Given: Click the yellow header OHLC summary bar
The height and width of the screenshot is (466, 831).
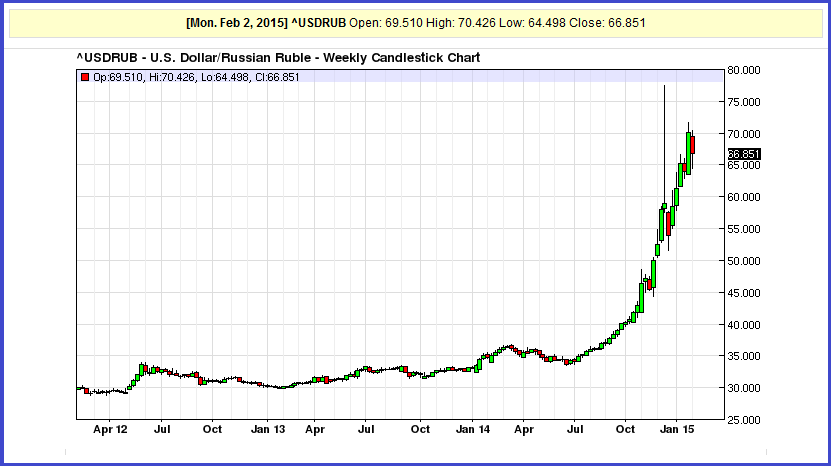Looking at the screenshot, I should [x=416, y=23].
